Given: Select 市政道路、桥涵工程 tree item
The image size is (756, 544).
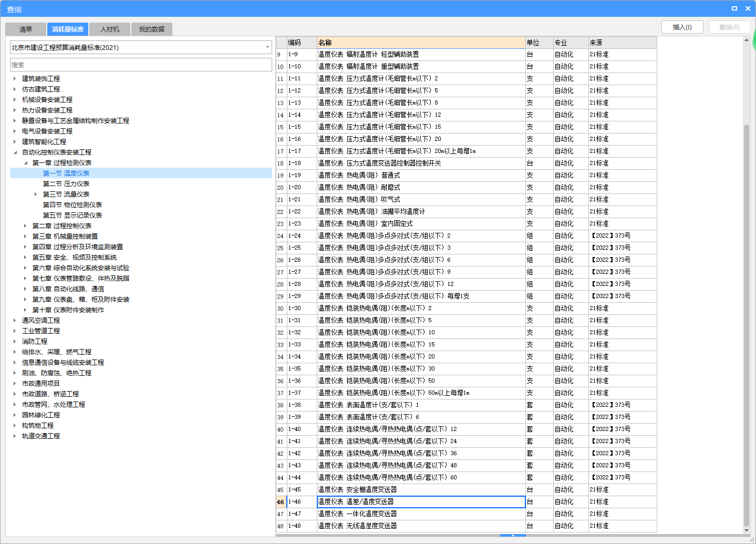Looking at the screenshot, I should pos(50,394).
